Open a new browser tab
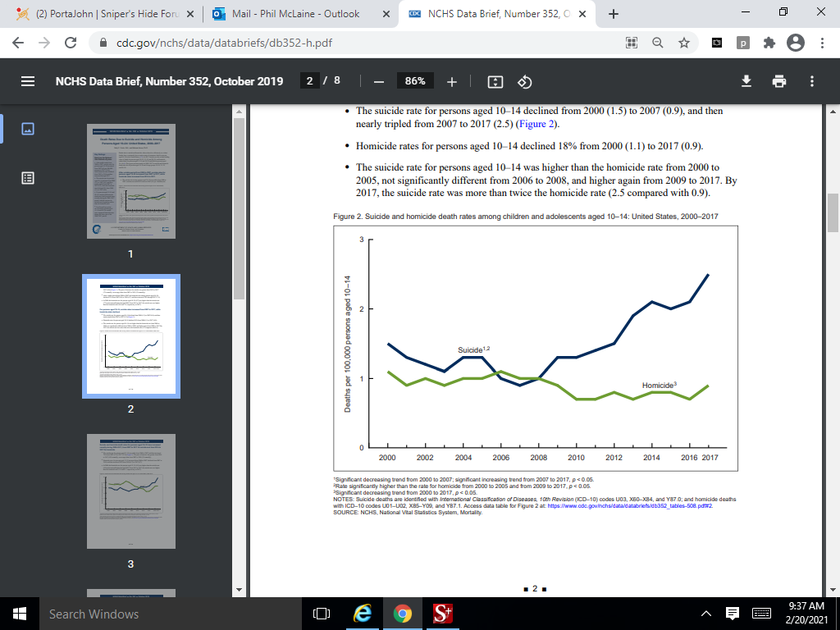Screen dimensions: 840x630 tap(614, 14)
